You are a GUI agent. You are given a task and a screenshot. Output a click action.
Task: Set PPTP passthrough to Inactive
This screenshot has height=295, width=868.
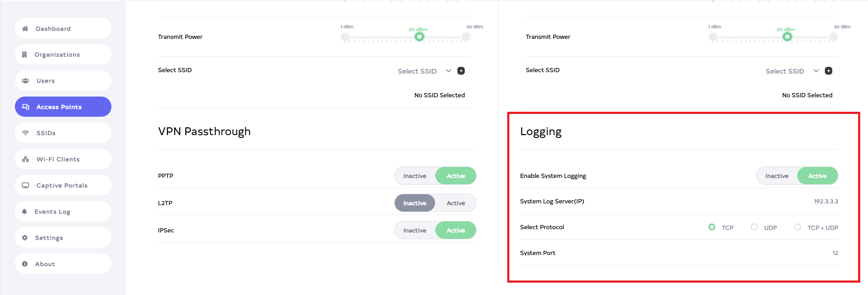coord(415,176)
